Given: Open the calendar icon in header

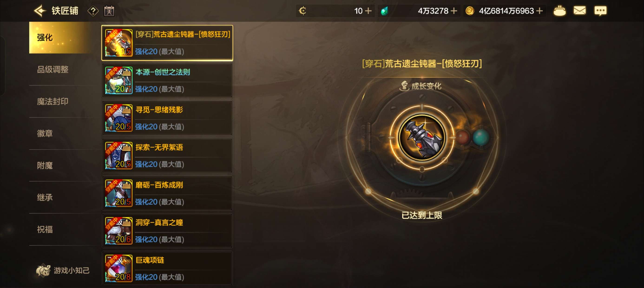Looking at the screenshot, I should 109,11.
